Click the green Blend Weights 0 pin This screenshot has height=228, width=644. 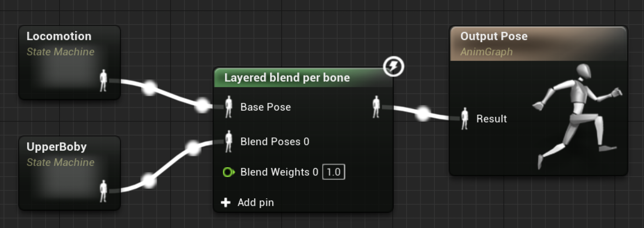coord(228,172)
